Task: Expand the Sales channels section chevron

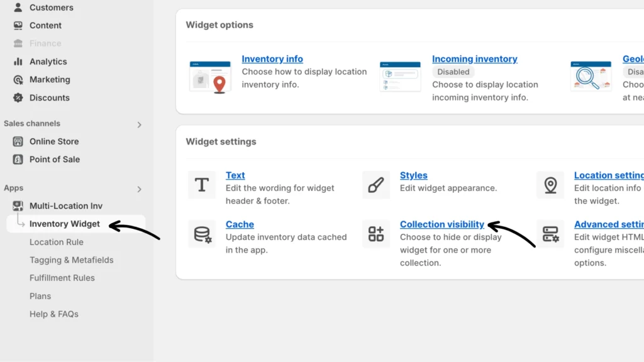Action: pos(140,124)
